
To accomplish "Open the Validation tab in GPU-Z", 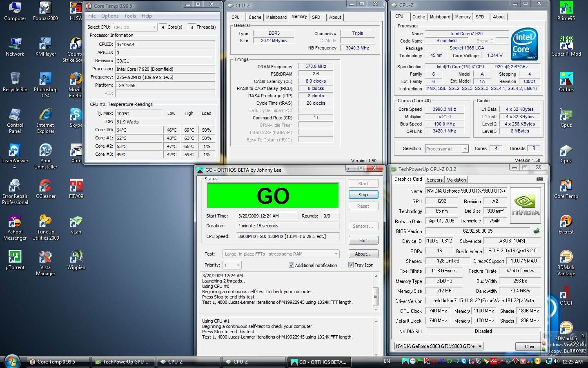I will click(456, 180).
